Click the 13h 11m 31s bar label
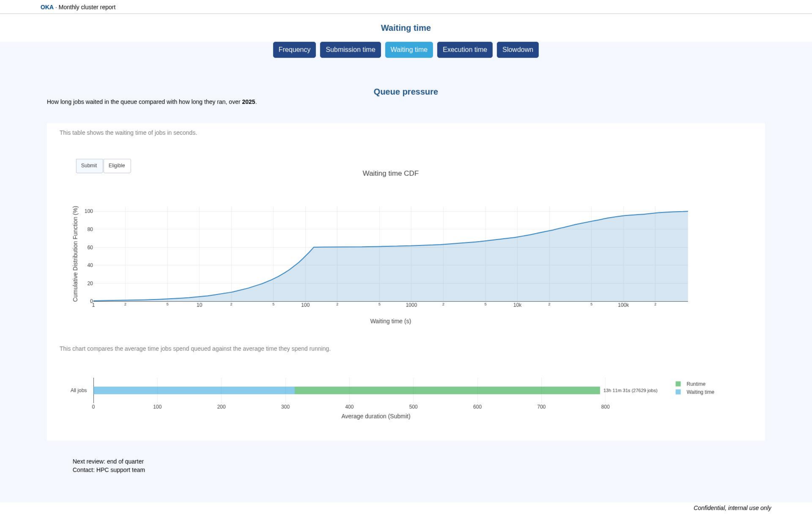The height and width of the screenshot is (516, 812). tap(630, 390)
